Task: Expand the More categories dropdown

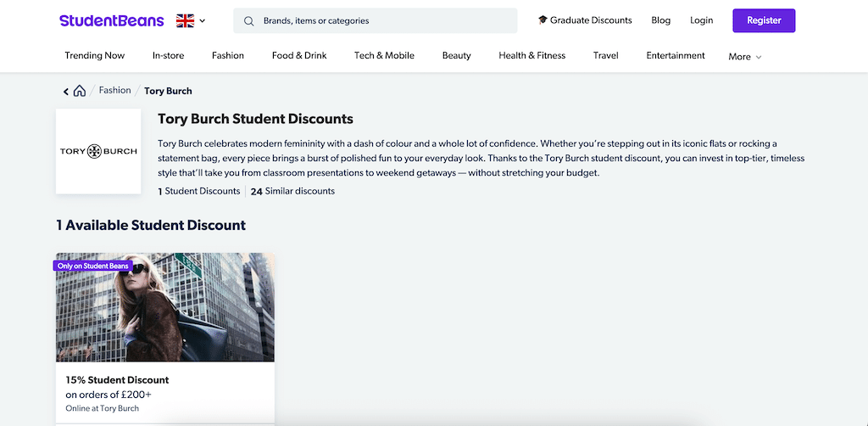Action: click(745, 57)
